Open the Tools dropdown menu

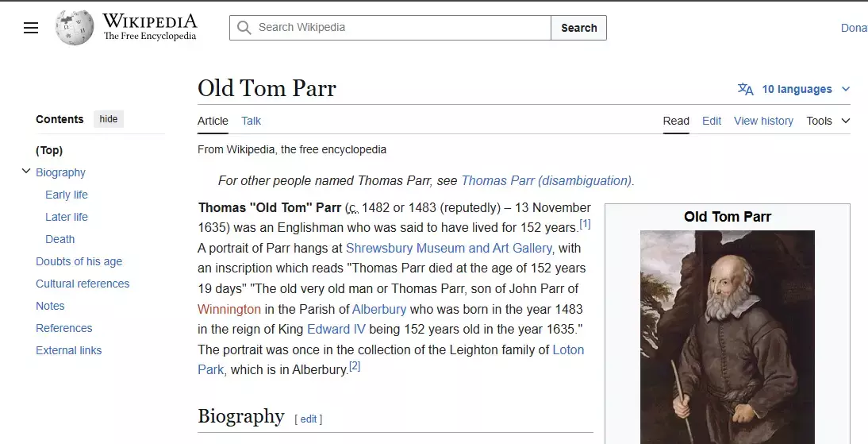pos(828,121)
